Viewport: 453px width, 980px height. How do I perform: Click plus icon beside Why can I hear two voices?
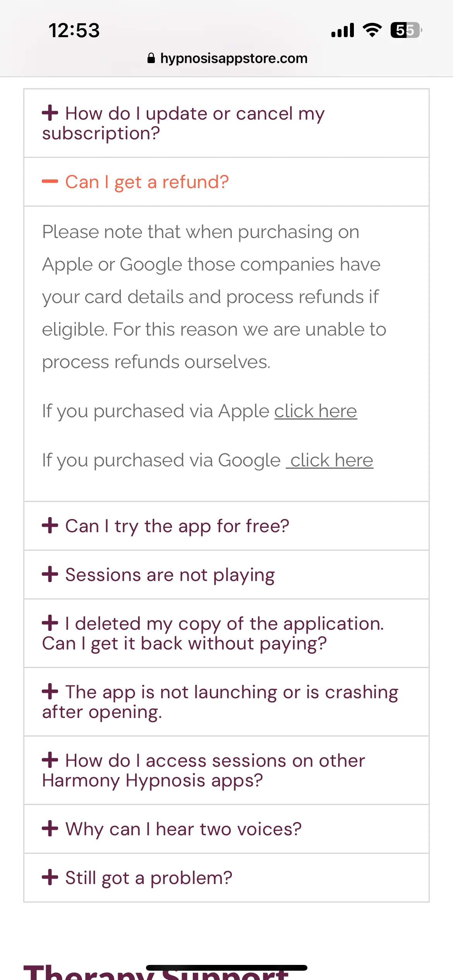[50, 828]
